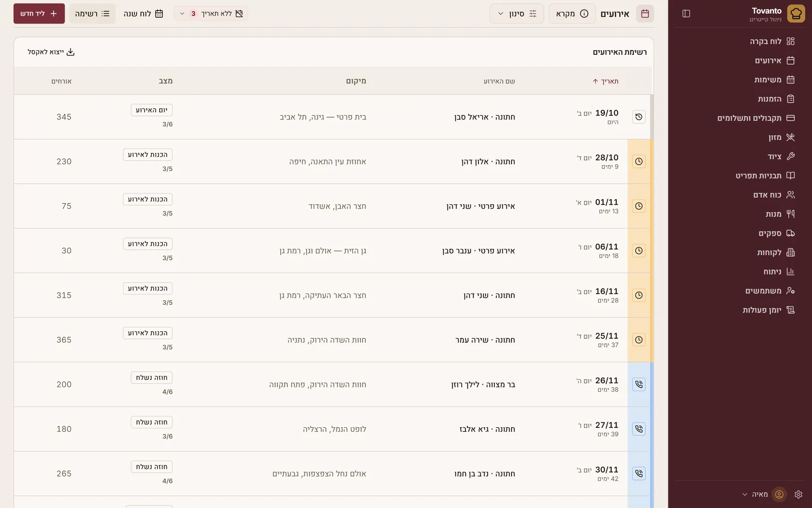The image size is (812, 508).
Task: Click the אורחים column header
Action: coord(61,81)
